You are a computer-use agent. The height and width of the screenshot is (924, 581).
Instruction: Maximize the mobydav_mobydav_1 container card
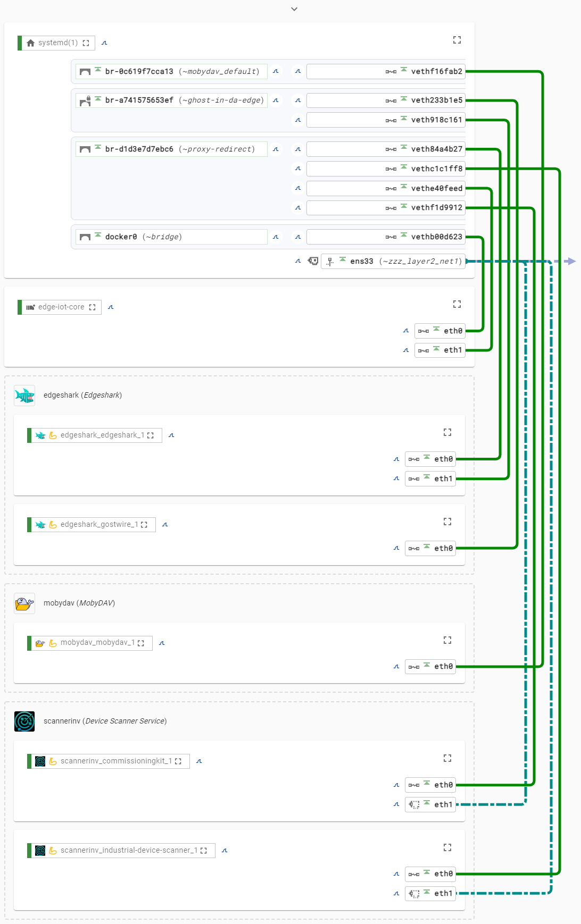click(x=447, y=640)
